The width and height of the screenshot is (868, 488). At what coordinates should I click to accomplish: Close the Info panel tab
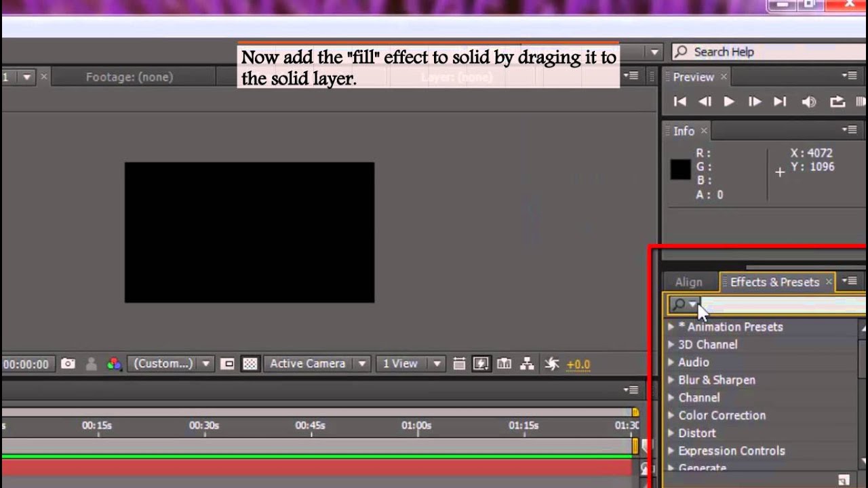pos(704,130)
